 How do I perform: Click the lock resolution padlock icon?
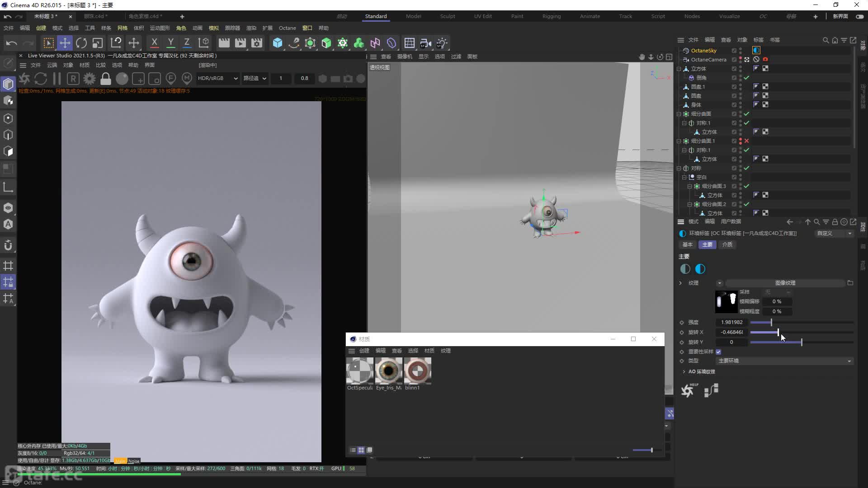pos(106,79)
